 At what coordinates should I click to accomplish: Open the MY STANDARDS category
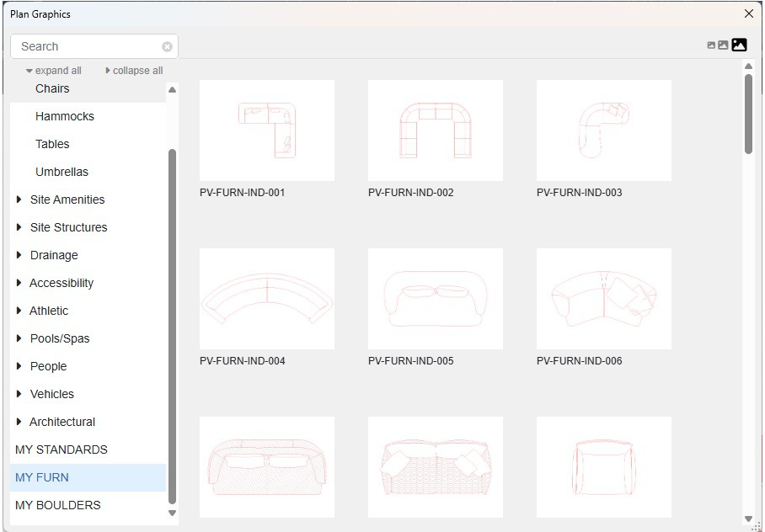[x=62, y=450]
